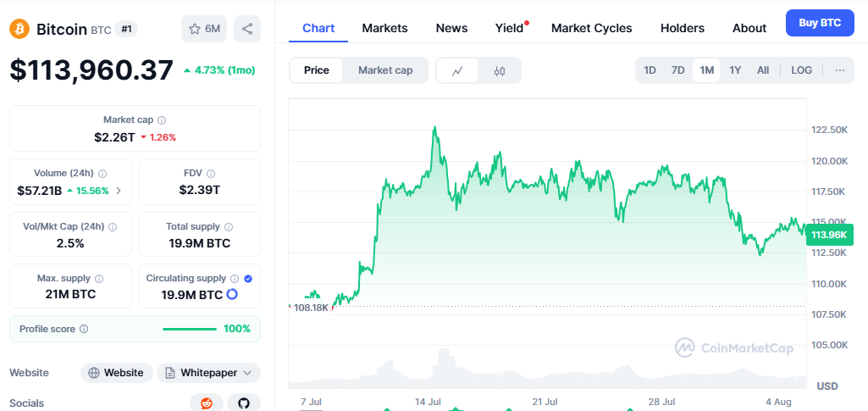The image size is (868, 411).
Task: Click the $2.26T market cap value
Action: tap(114, 137)
